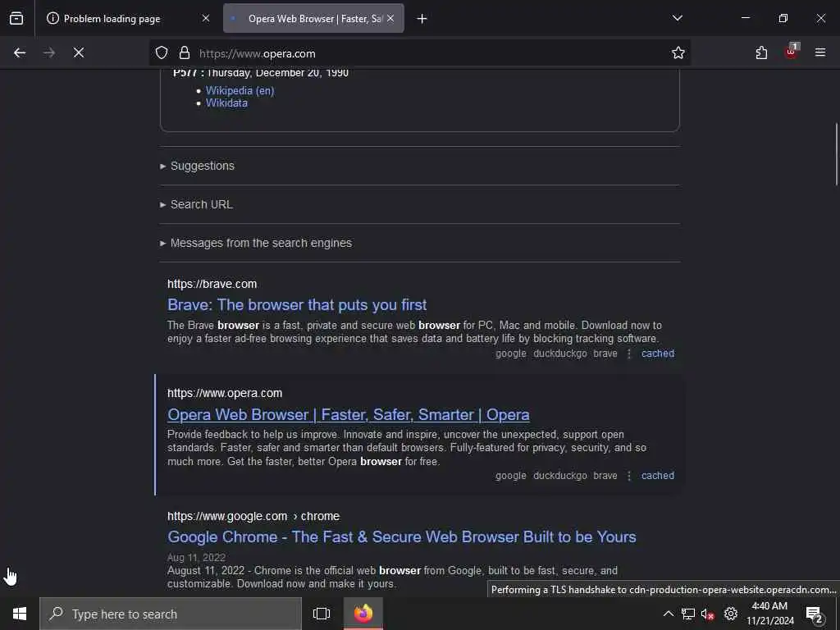
Task: Click the https://www.opera.com result URL text
Action: tap(225, 393)
